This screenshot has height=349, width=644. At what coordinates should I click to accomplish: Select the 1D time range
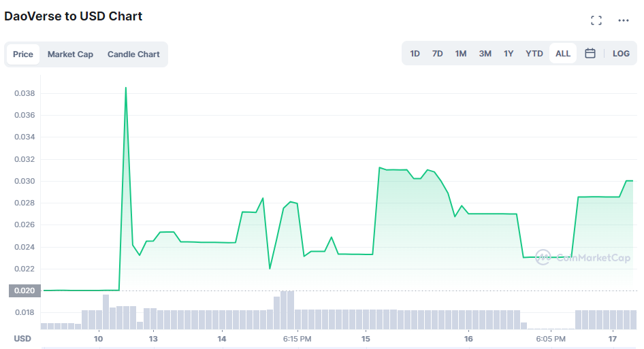click(x=415, y=53)
